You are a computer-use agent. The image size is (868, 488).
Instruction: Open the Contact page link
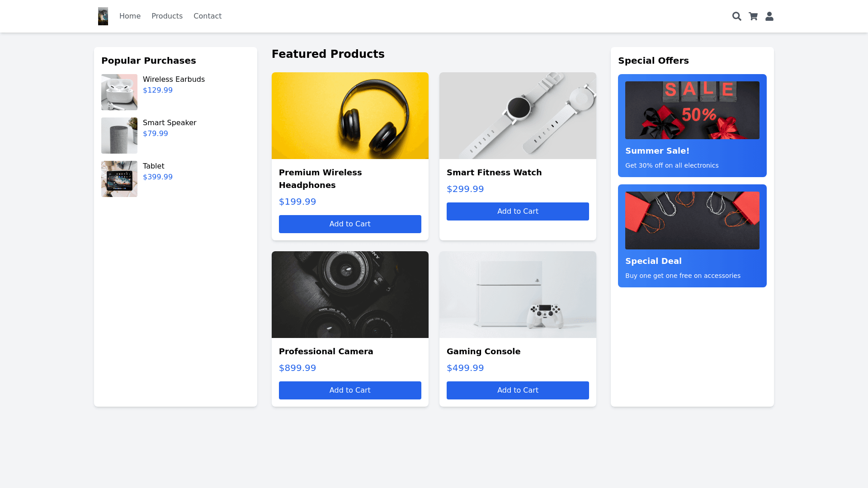(x=208, y=16)
